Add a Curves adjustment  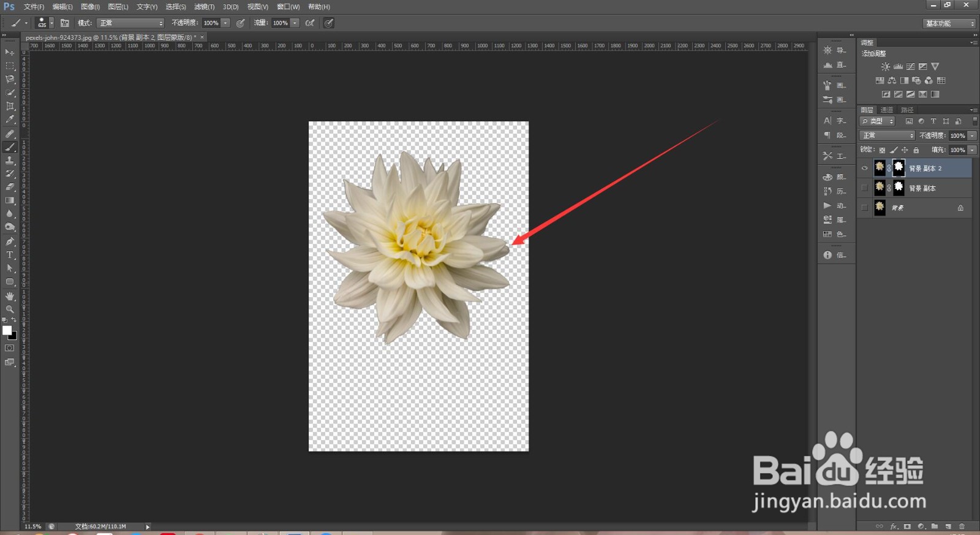pos(910,67)
